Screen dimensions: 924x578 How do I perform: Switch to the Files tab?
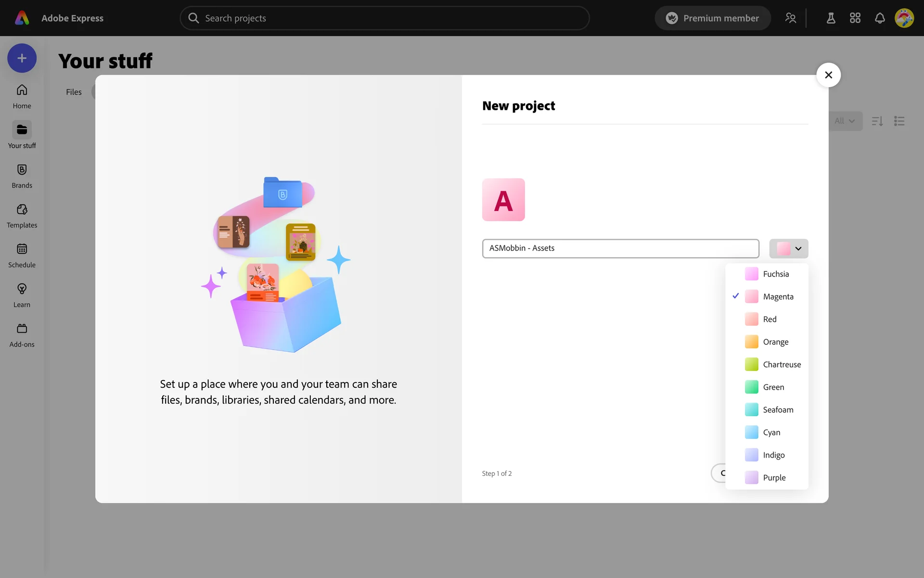[x=74, y=92]
